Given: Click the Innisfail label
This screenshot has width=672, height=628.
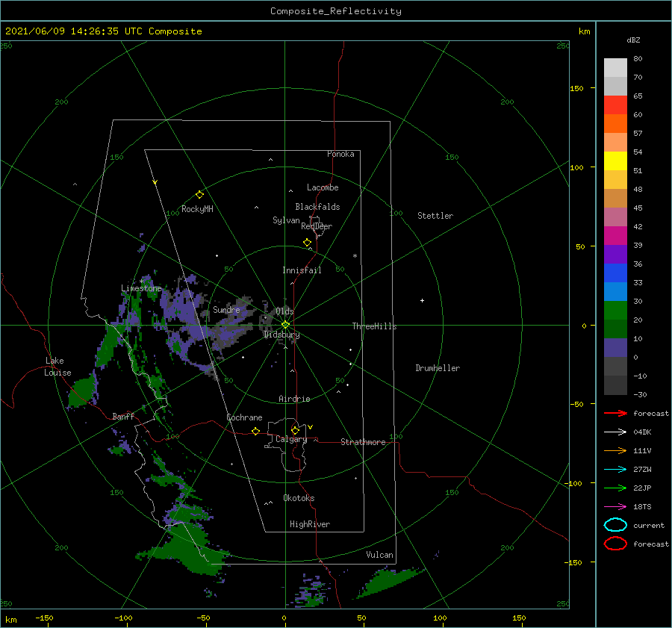Looking at the screenshot, I should pos(302,270).
